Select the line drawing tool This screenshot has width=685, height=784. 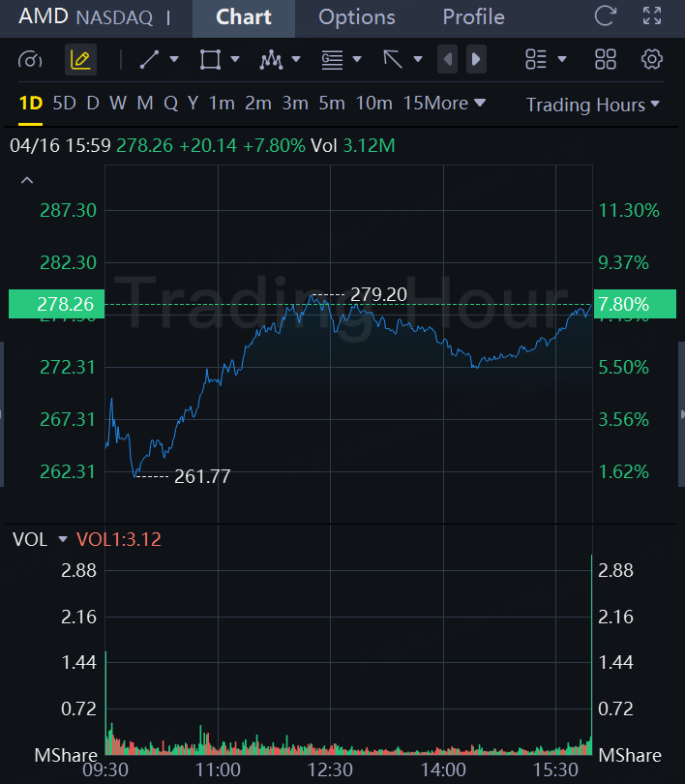[149, 59]
